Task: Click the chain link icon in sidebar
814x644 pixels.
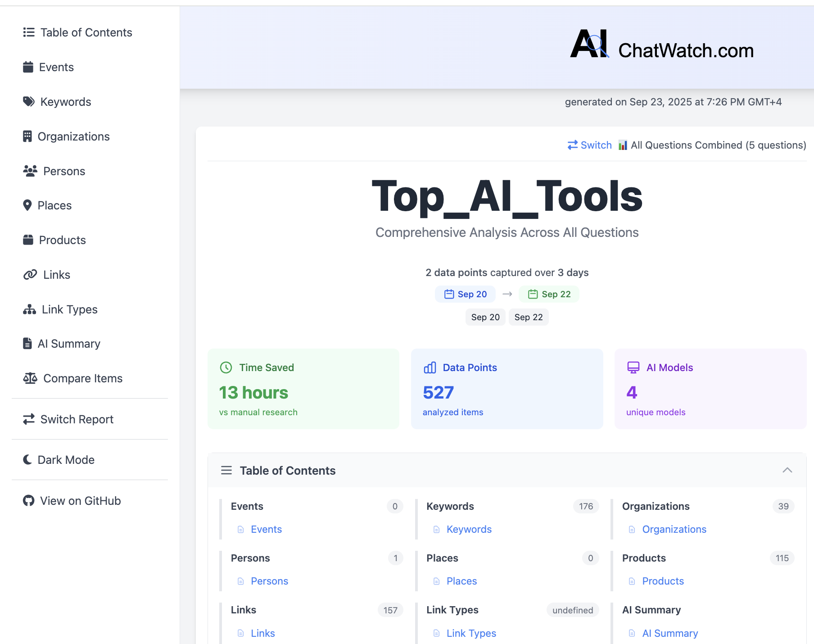Action: 30,275
